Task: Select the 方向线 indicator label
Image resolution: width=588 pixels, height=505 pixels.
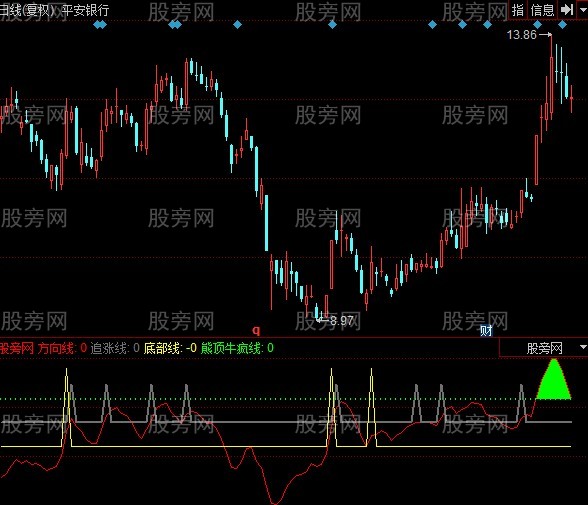Action: tap(56, 348)
